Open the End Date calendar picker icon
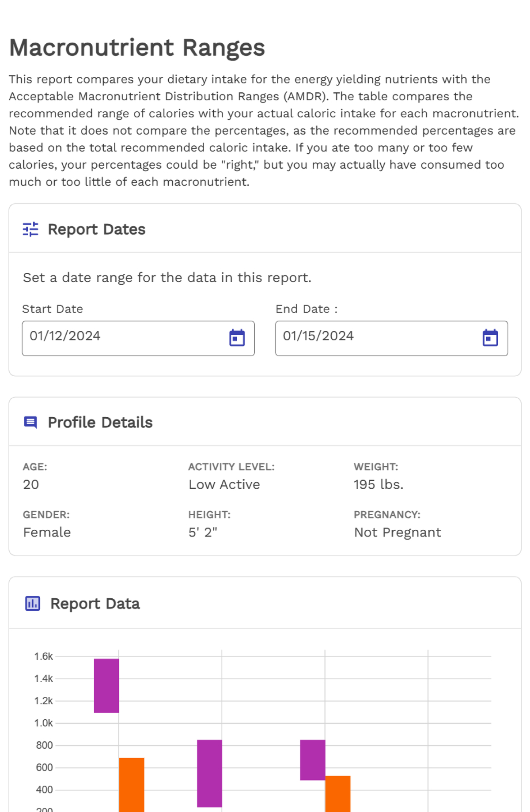Screen dimensions: 530x812 (x=490, y=338)
